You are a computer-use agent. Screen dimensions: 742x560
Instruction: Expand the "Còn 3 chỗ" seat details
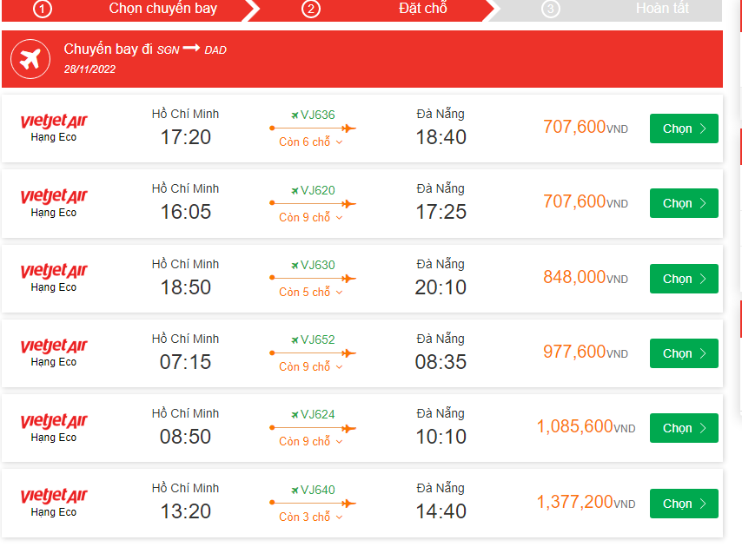(x=311, y=517)
